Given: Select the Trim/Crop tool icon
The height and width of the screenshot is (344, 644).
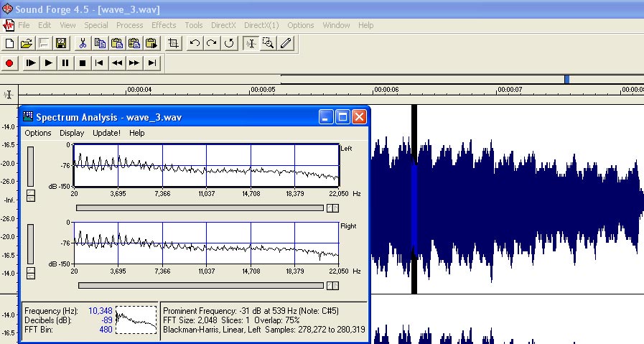Looking at the screenshot, I should tap(172, 43).
